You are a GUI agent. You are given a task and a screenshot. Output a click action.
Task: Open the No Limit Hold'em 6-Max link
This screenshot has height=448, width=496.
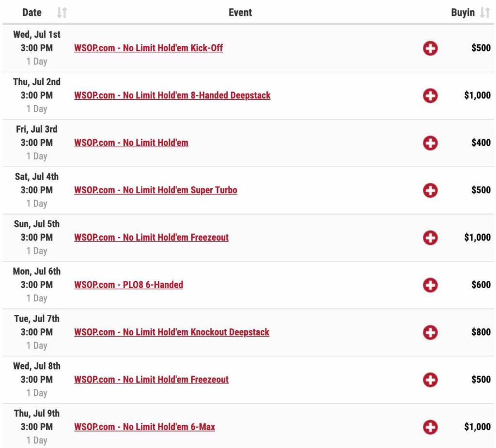tap(144, 427)
